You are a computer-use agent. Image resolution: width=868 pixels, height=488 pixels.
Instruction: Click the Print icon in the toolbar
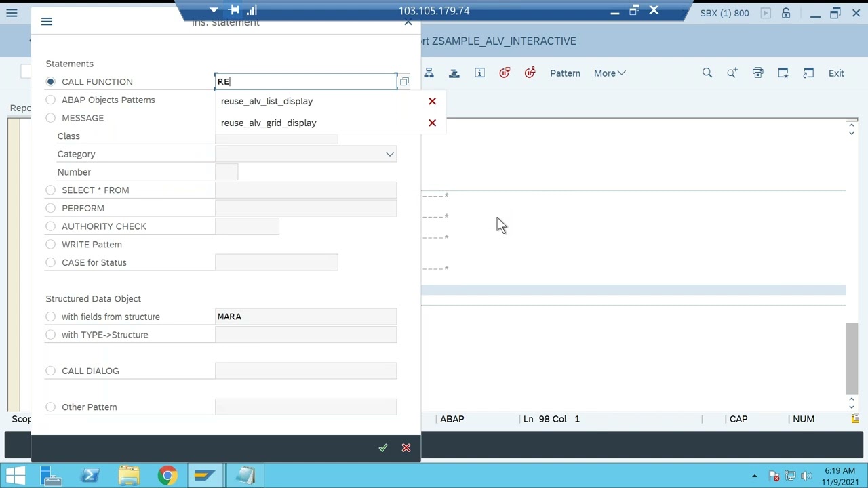pyautogui.click(x=757, y=73)
